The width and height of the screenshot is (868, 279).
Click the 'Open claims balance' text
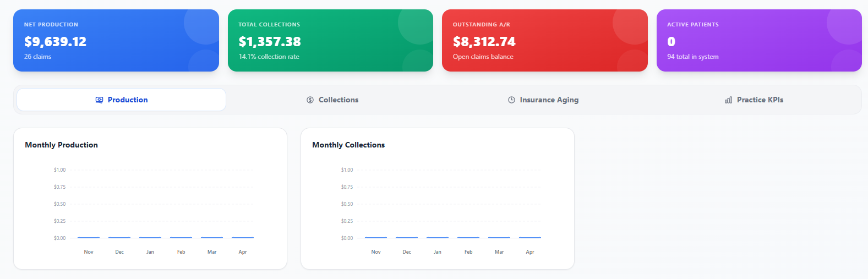(x=483, y=57)
